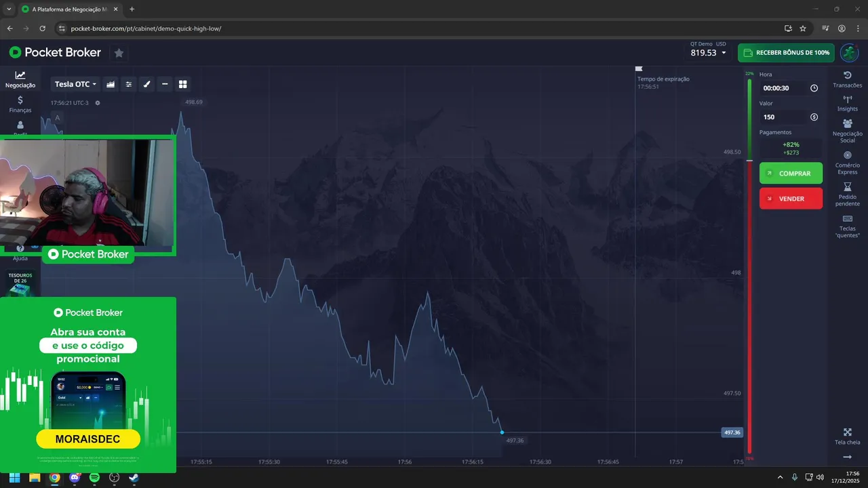Click RECEBER BÔNUS DE 100% button
The width and height of the screenshot is (868, 488).
click(786, 52)
